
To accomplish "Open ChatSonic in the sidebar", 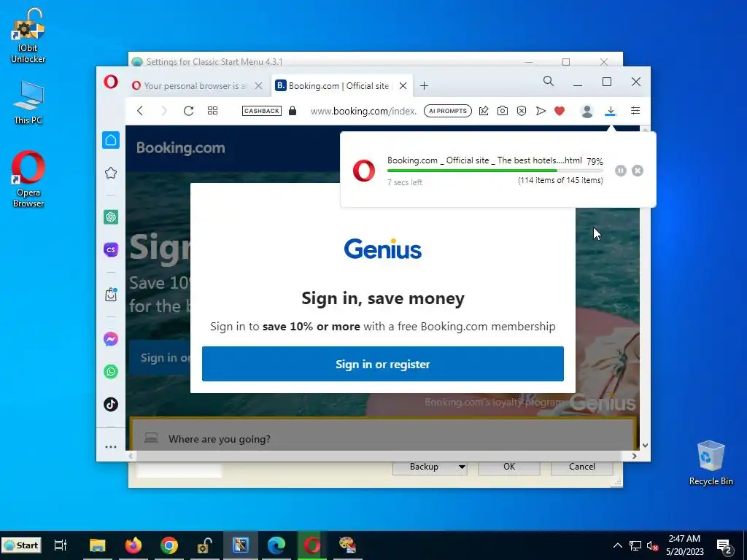I will click(x=111, y=249).
